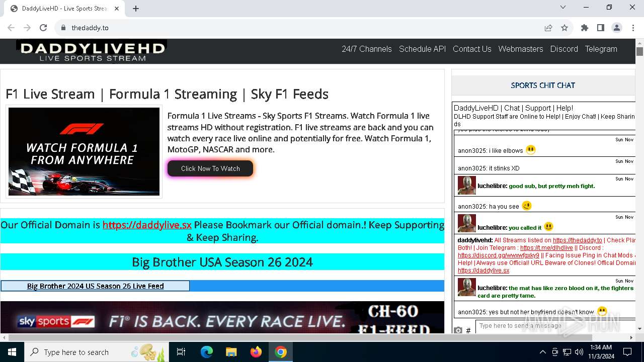The height and width of the screenshot is (362, 644).
Task: Open the discord.gg invite link in chat
Action: (x=498, y=255)
